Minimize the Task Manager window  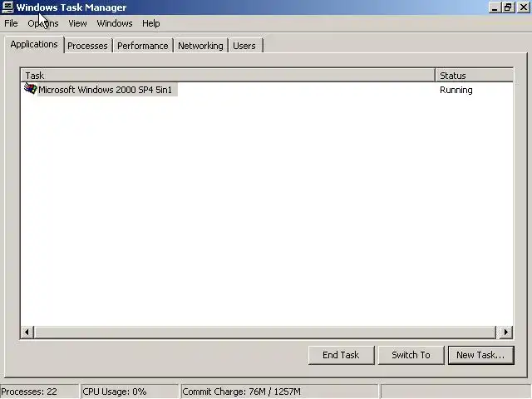(x=495, y=7)
